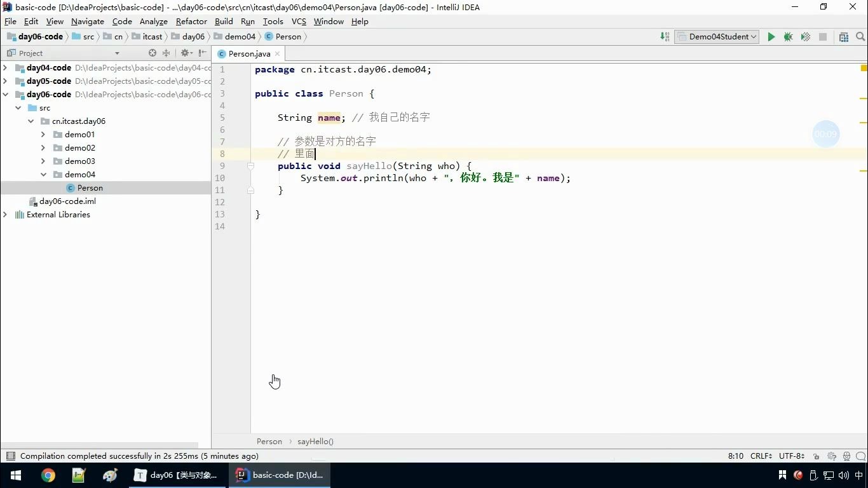Expand the day04-code module node
This screenshot has height=488, width=868.
5,67
